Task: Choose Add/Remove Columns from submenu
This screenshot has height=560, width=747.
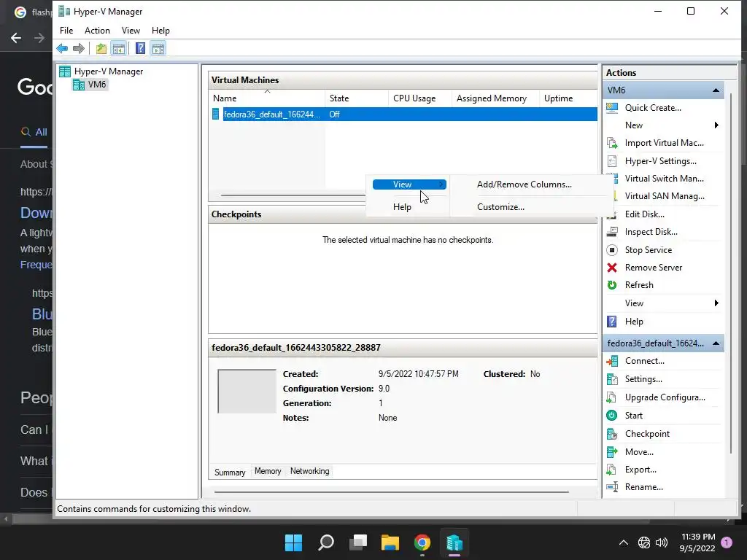Action: point(524,184)
